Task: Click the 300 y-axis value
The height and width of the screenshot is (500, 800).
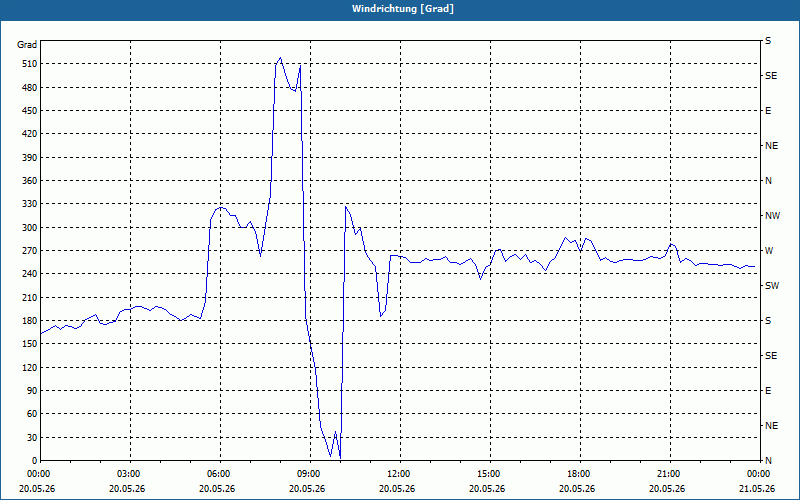Action: click(x=30, y=228)
